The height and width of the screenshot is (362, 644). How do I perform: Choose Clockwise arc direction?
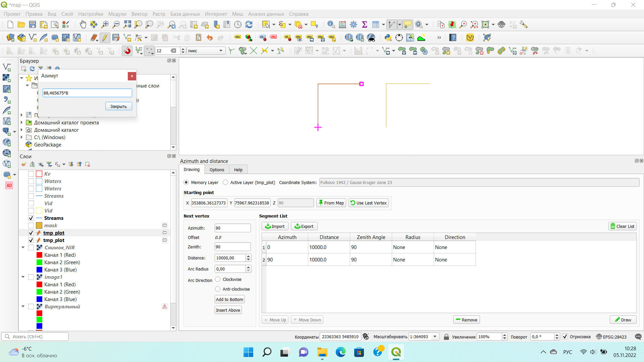(x=218, y=279)
